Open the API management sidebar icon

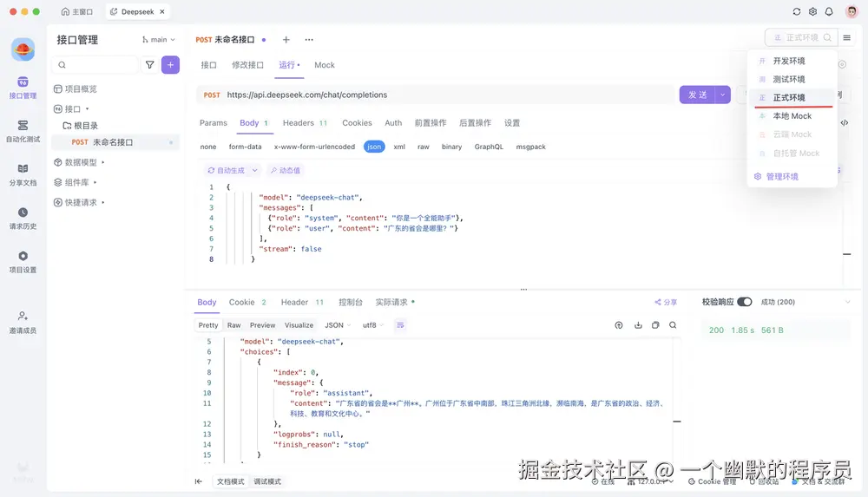[x=23, y=88]
